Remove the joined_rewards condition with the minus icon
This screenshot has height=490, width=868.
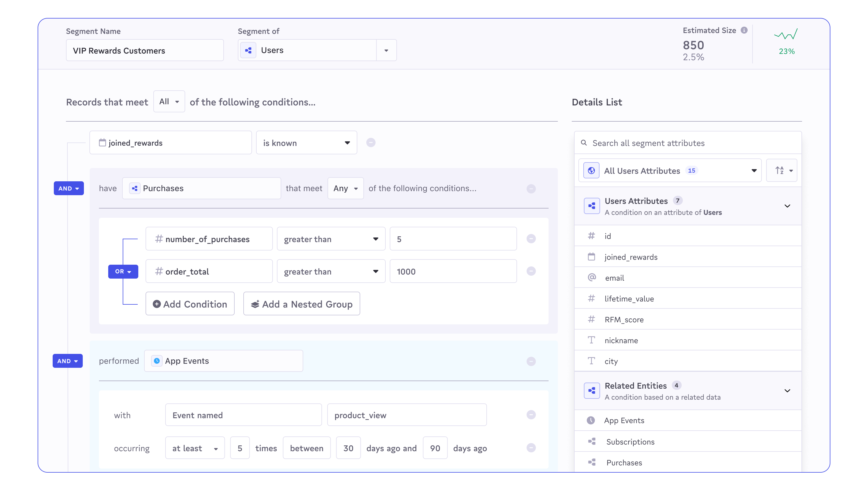coord(371,143)
